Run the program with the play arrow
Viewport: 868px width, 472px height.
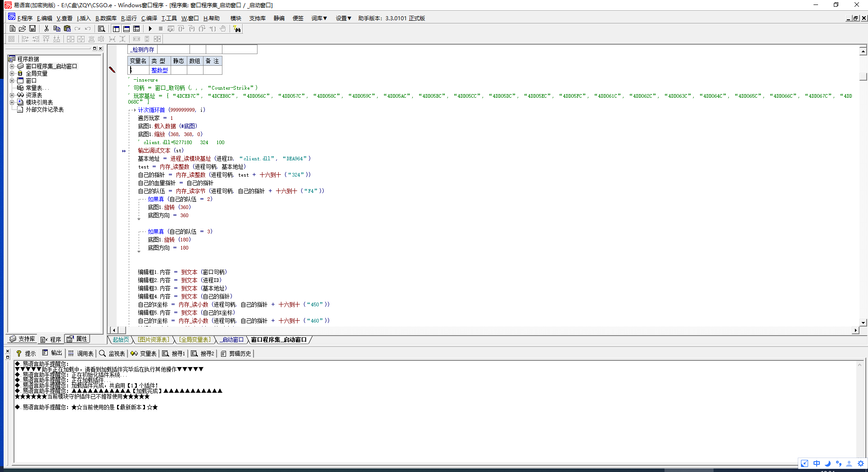[x=150, y=28]
